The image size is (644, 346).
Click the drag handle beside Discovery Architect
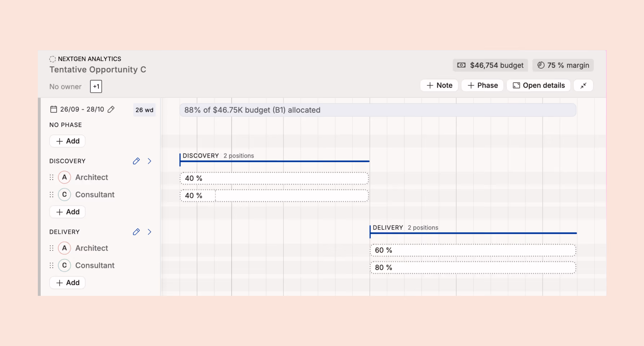click(52, 177)
